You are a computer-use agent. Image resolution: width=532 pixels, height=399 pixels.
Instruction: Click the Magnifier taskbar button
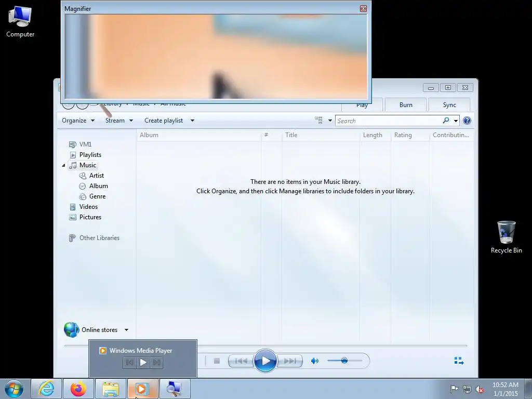175,389
